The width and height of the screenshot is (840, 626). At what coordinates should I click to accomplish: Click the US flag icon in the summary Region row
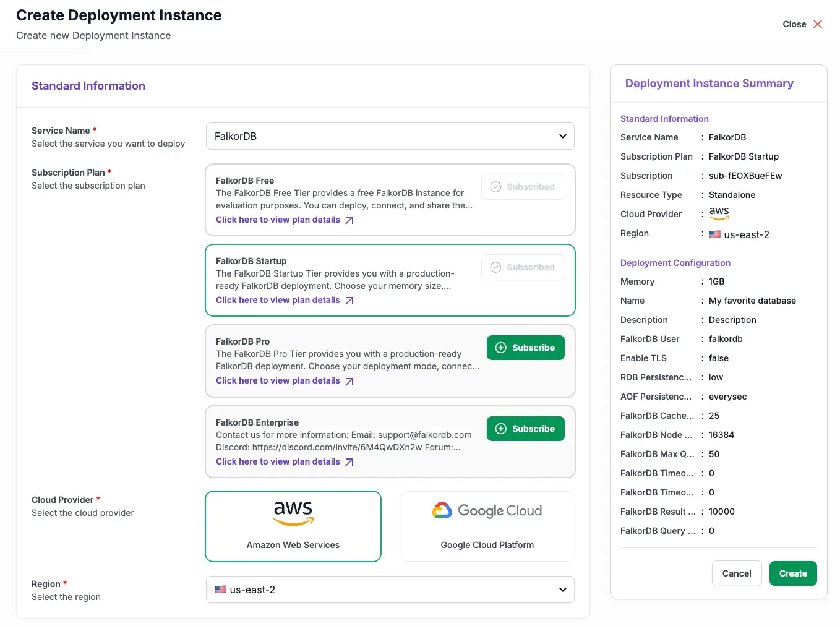pyautogui.click(x=715, y=234)
